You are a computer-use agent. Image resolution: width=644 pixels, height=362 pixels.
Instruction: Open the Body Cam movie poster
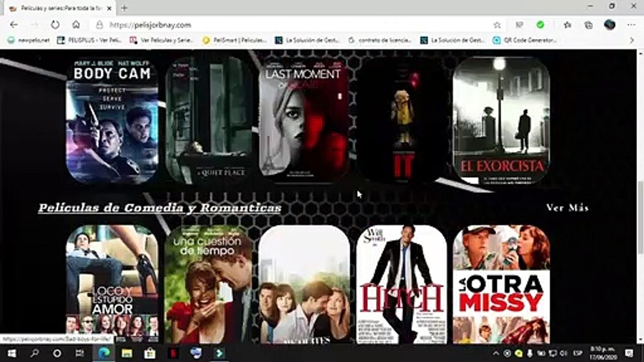pos(112,119)
